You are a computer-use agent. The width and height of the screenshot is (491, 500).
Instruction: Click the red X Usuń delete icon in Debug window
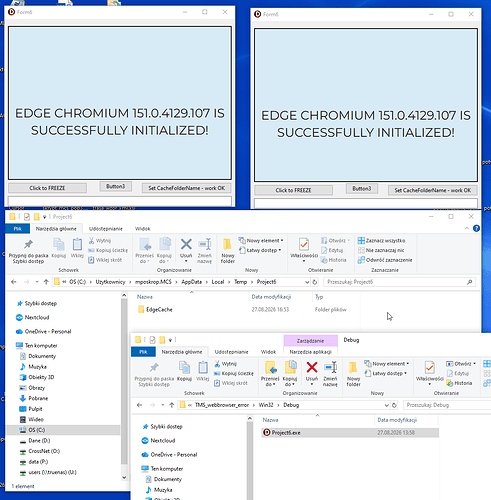click(312, 368)
